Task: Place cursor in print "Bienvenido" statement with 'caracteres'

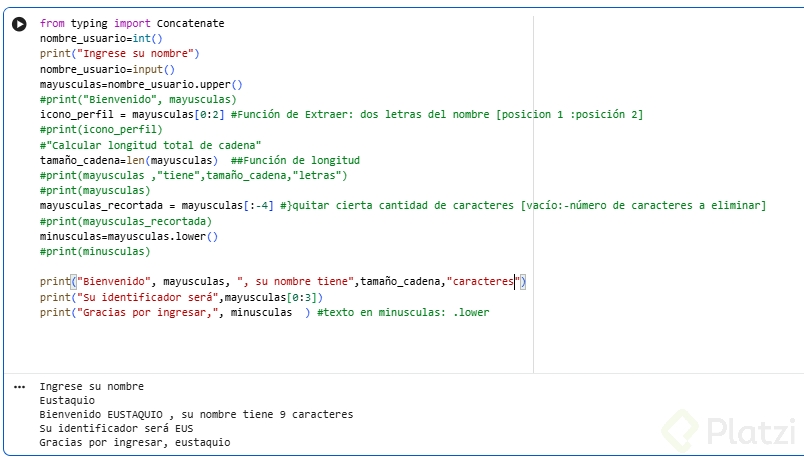Action: tap(280, 283)
